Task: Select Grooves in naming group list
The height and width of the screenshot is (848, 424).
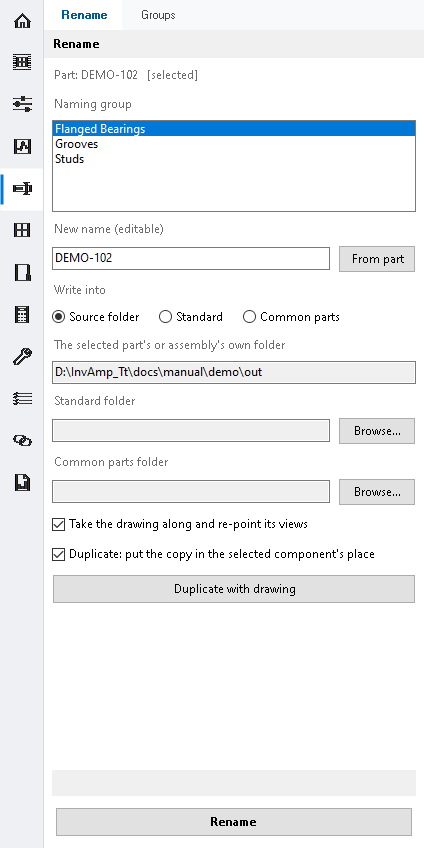Action: 234,144
